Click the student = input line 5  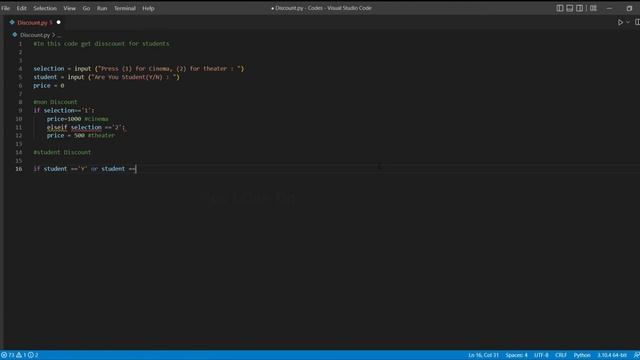coord(107,77)
